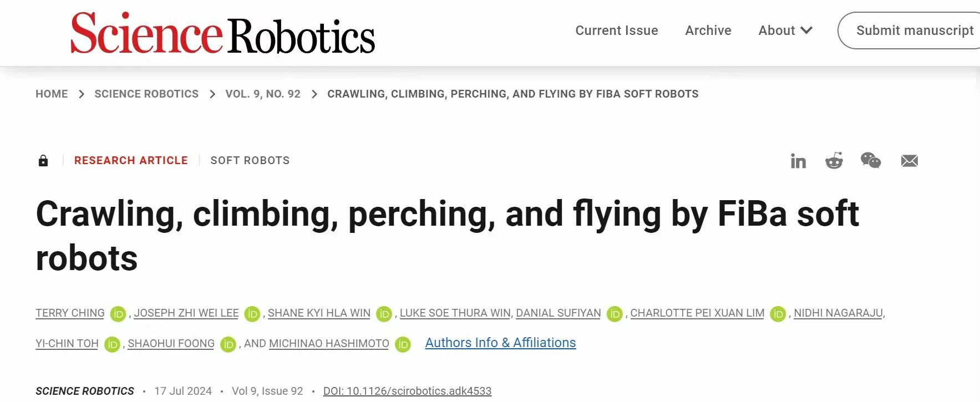Share article on Reddit
This screenshot has width=980, height=402.
coord(834,161)
